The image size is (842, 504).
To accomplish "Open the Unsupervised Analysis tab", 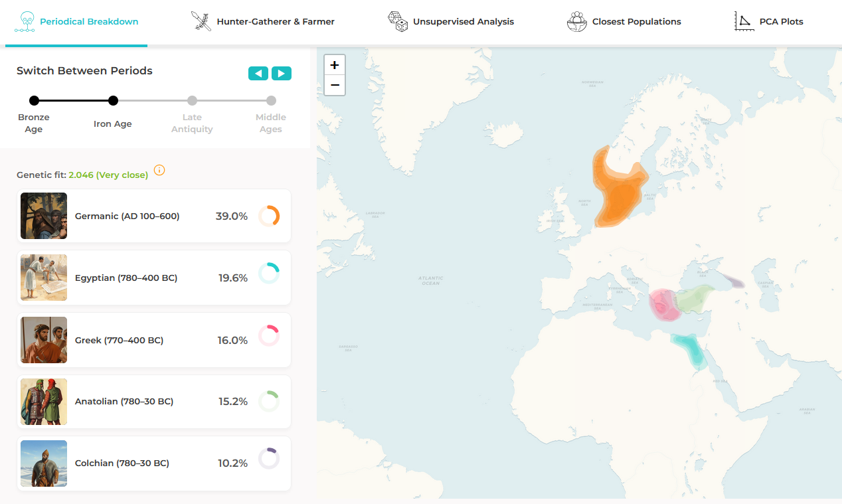I will tap(463, 21).
